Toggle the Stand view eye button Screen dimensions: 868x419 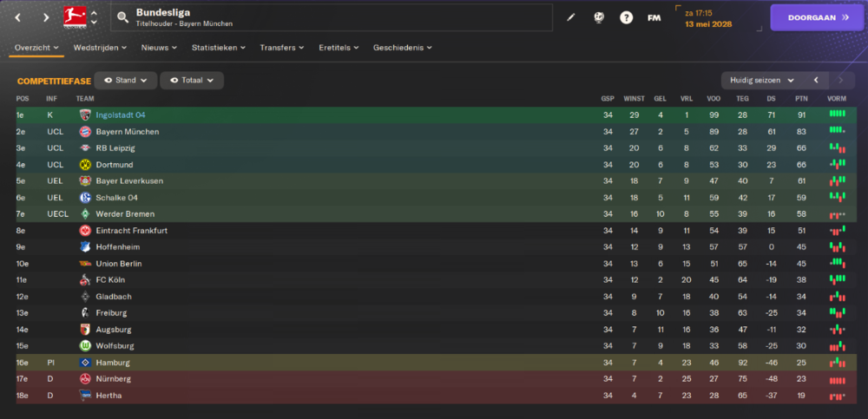click(126, 81)
